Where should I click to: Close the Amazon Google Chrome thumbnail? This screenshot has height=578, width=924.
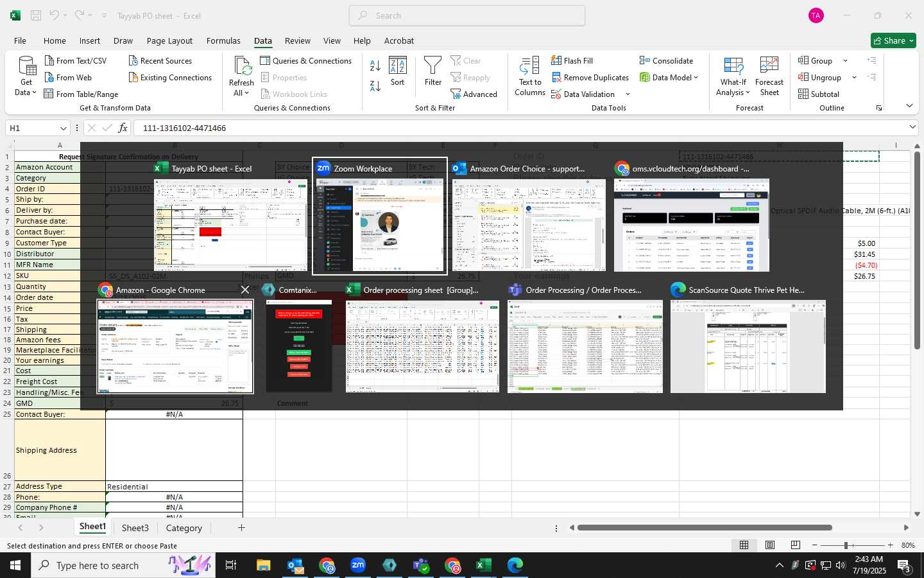[244, 290]
